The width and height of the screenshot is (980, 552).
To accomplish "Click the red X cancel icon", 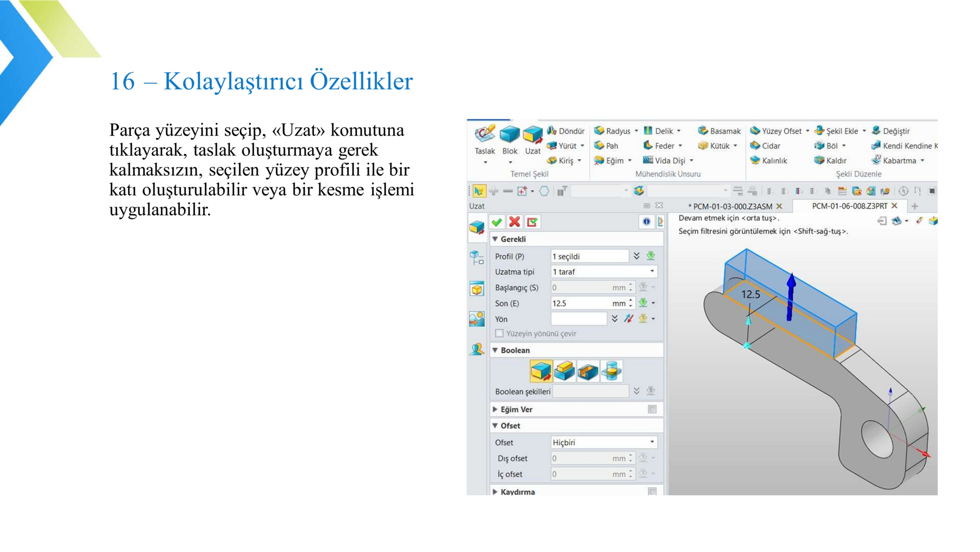I will (x=514, y=222).
